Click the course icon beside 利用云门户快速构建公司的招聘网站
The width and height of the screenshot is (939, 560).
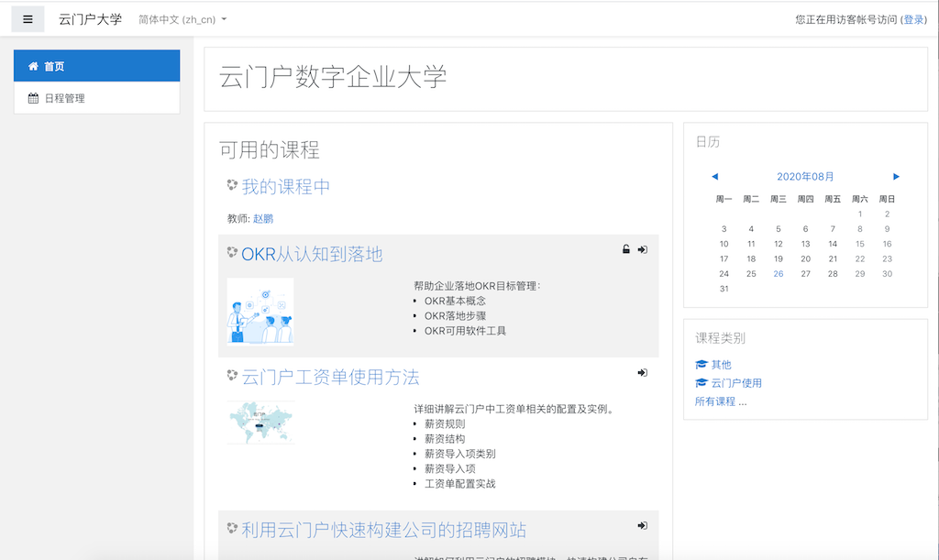(232, 528)
